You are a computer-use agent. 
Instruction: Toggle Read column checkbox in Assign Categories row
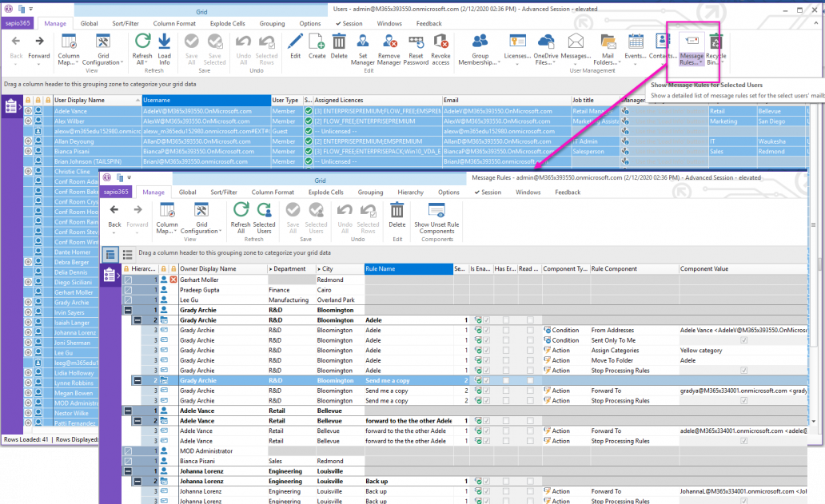pos(530,351)
